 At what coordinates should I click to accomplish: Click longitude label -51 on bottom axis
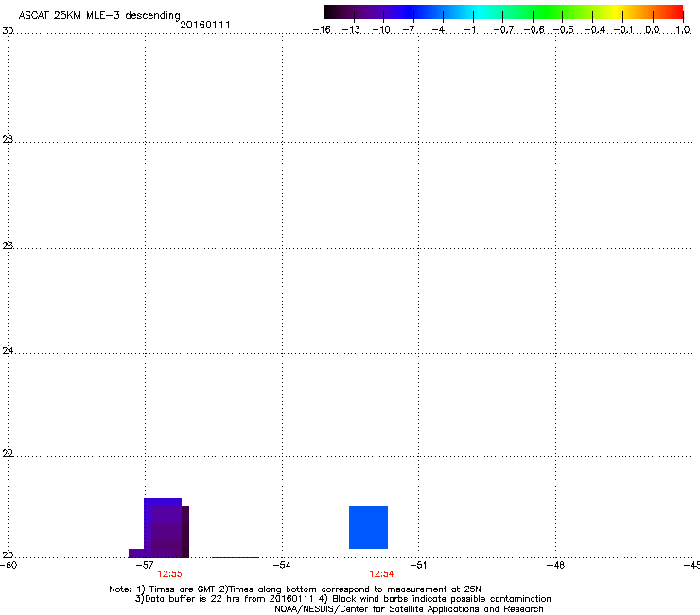pyautogui.click(x=419, y=565)
